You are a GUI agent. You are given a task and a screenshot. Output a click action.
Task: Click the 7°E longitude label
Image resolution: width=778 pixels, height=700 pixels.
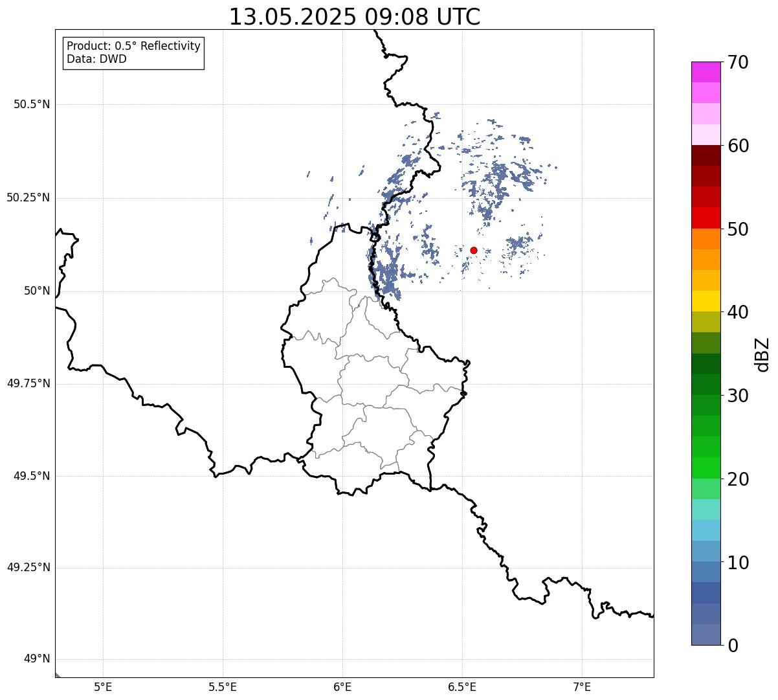[582, 687]
